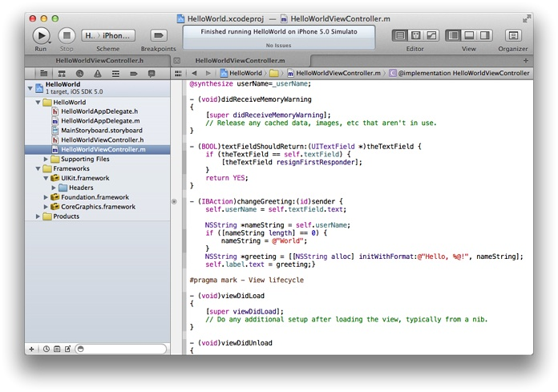
Task: Collapse the Frameworks group
Action: [38, 168]
